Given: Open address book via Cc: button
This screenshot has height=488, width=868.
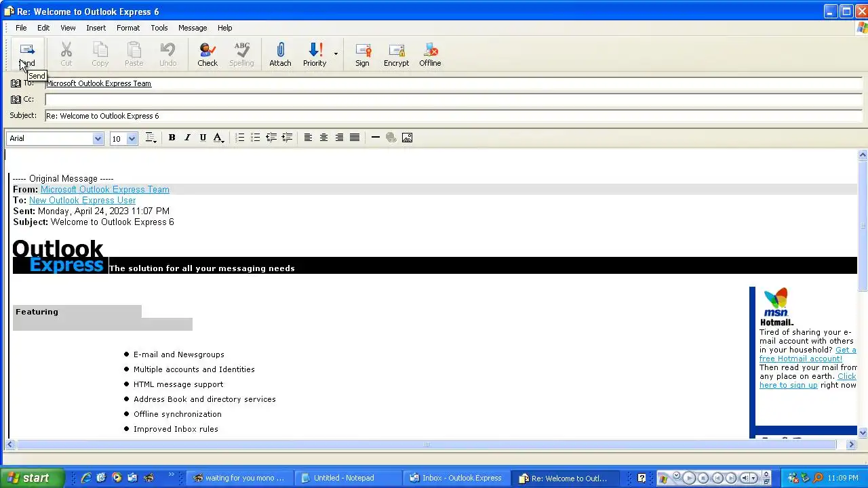Looking at the screenshot, I should (22, 99).
